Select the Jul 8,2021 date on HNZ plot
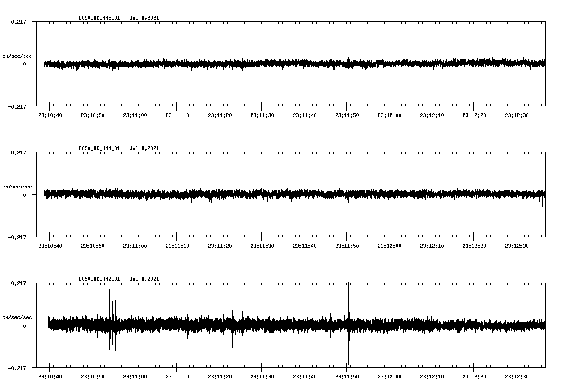The height and width of the screenshot is (392, 576). click(x=144, y=279)
